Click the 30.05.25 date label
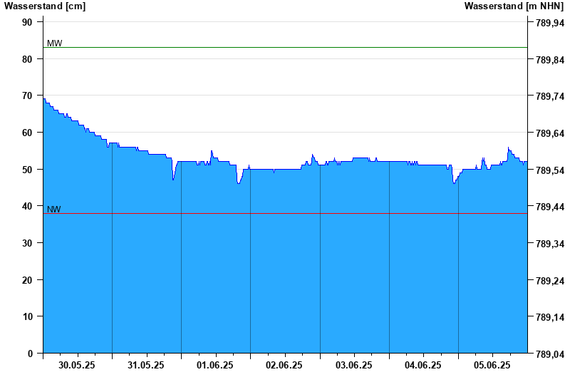Image resolution: width=570 pixels, height=392 pixels. (x=77, y=365)
